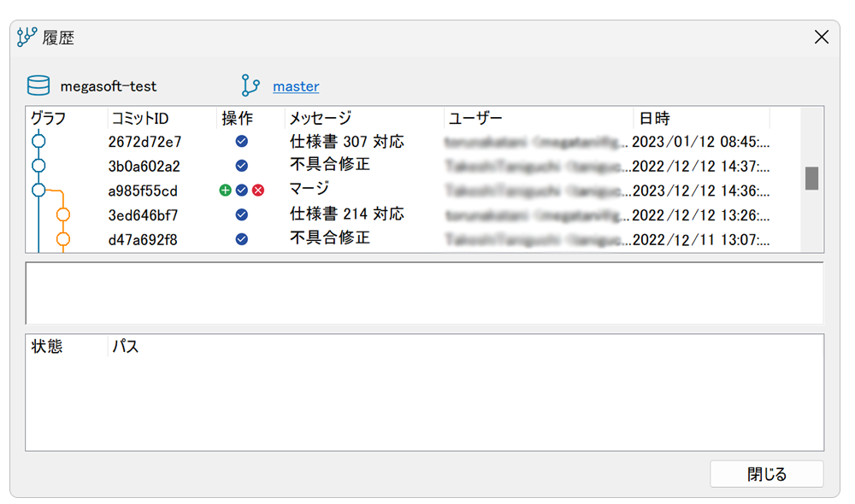Click the blue checkmark icon for commit 3b0a602a2

(241, 165)
